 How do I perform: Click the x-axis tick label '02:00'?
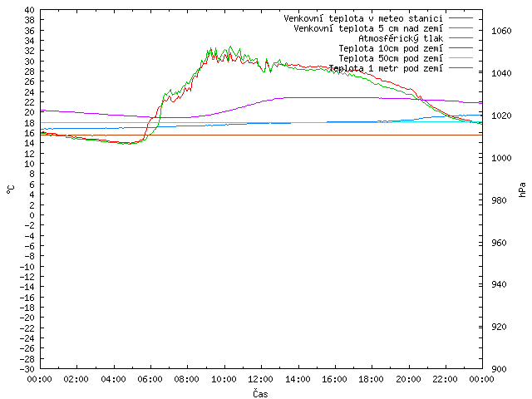(76, 379)
